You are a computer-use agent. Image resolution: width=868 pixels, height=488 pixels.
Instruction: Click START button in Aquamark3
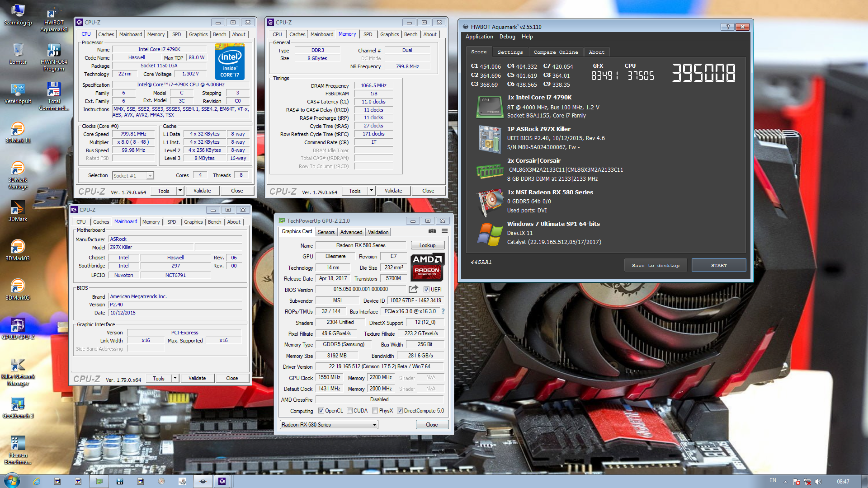click(x=719, y=265)
